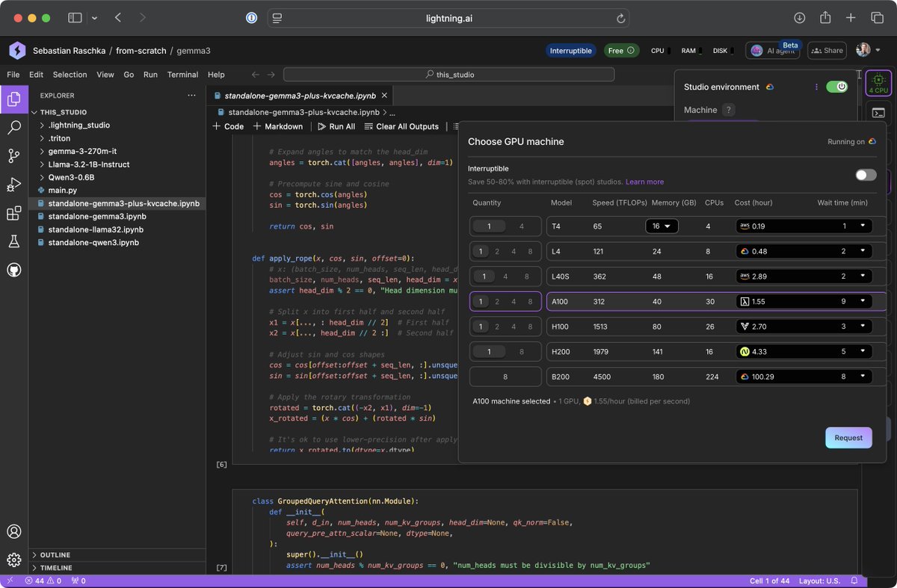Click the this_studio search field

(x=449, y=75)
